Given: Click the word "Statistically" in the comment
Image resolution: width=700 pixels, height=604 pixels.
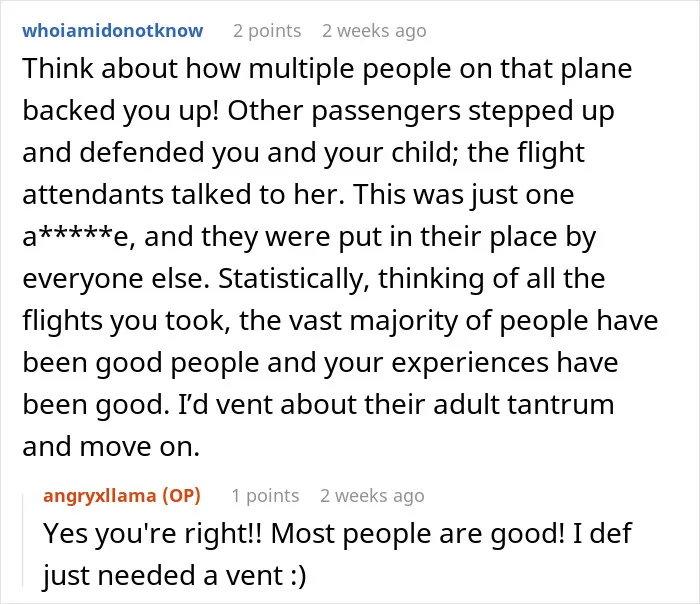Looking at the screenshot, I should tap(293, 279).
